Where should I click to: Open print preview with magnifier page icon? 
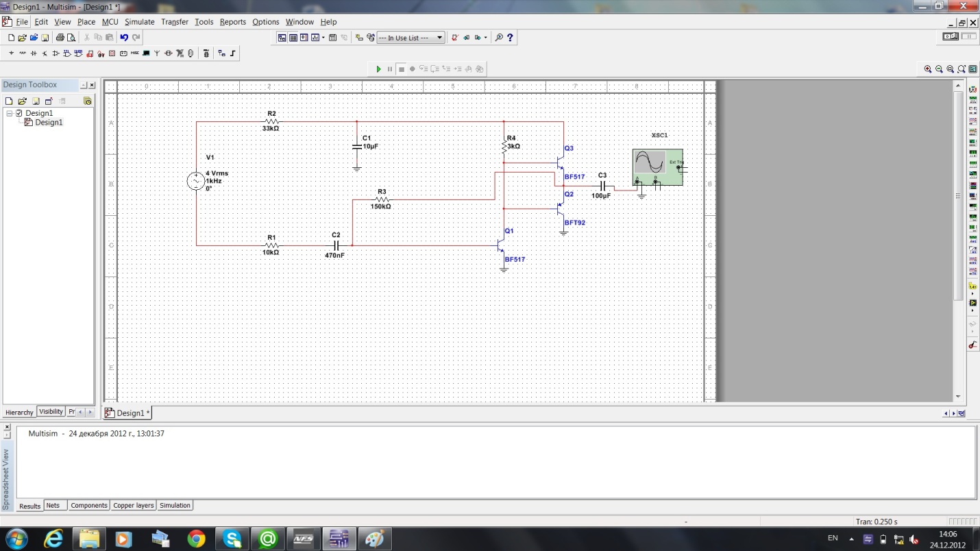point(71,38)
